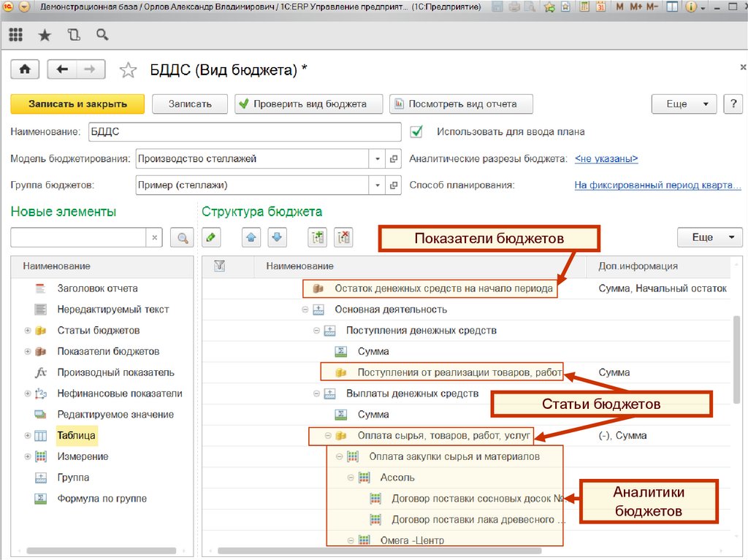Move element down with arrow icon

pos(278,237)
